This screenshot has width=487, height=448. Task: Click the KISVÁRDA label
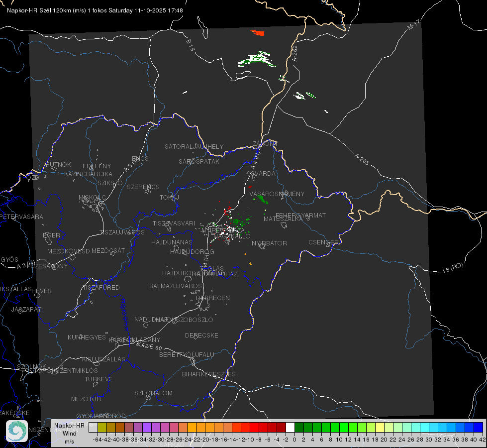[260, 174]
